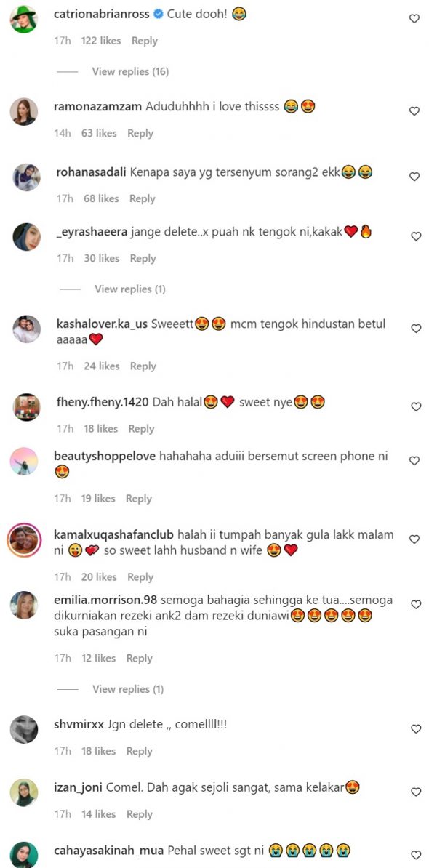Tap heart icon on ramonazamzam's comment
This screenshot has height=868, width=429.
click(414, 110)
